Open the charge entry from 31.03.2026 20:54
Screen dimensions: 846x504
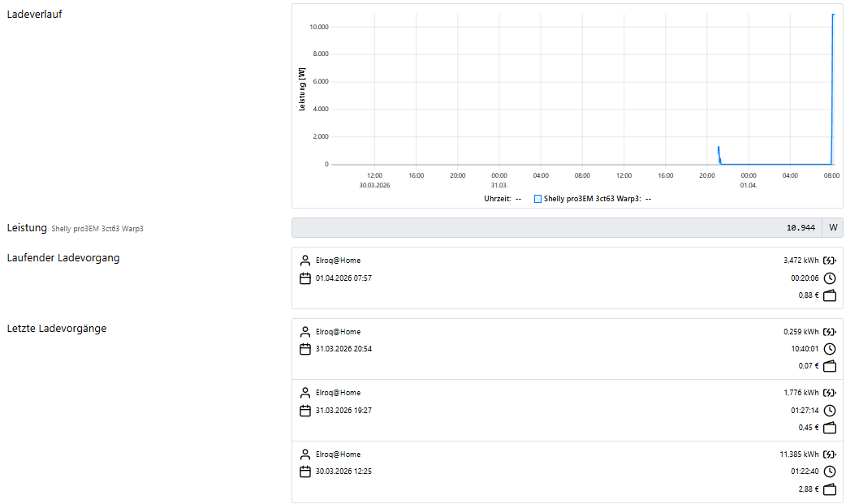pos(567,349)
